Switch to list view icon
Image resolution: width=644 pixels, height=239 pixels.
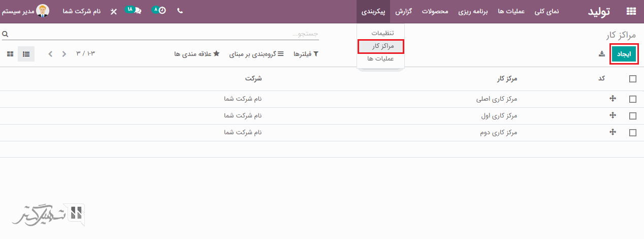(26, 54)
